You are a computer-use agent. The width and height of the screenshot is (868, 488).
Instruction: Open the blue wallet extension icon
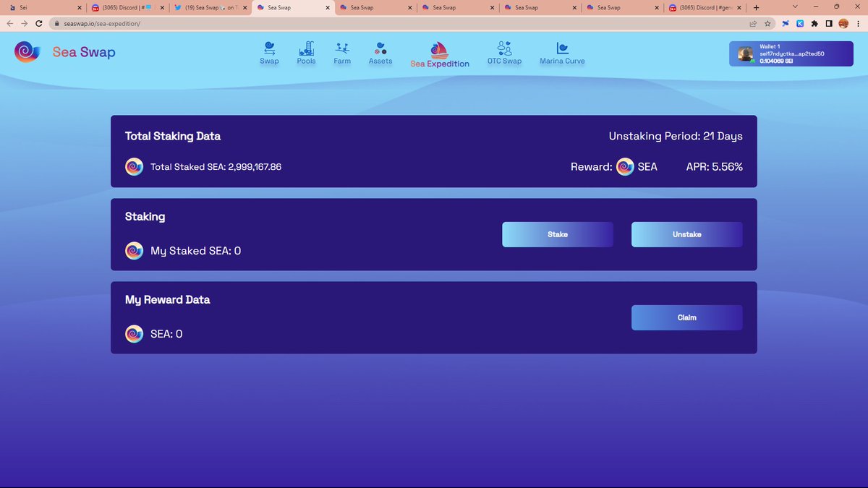click(786, 23)
